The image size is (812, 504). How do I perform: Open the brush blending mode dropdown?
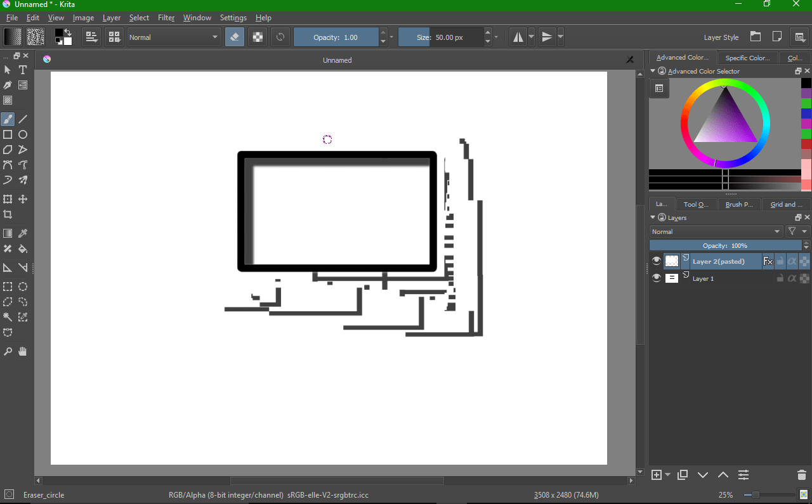[174, 37]
